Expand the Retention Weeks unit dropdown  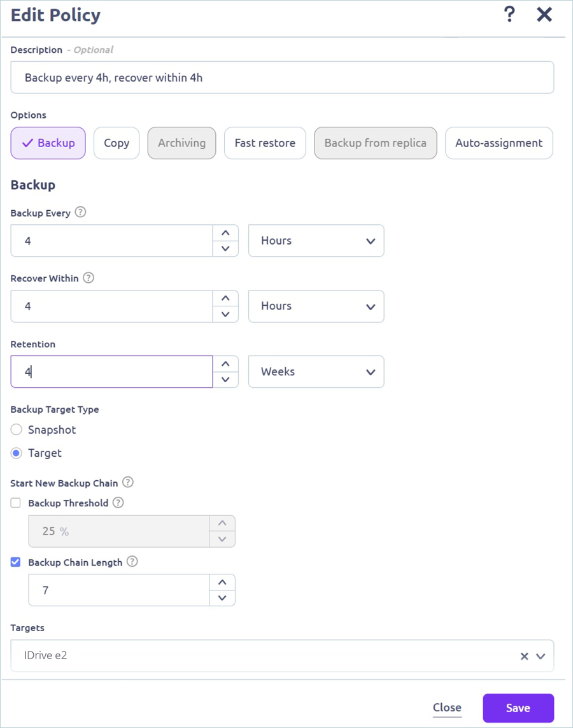coord(316,372)
